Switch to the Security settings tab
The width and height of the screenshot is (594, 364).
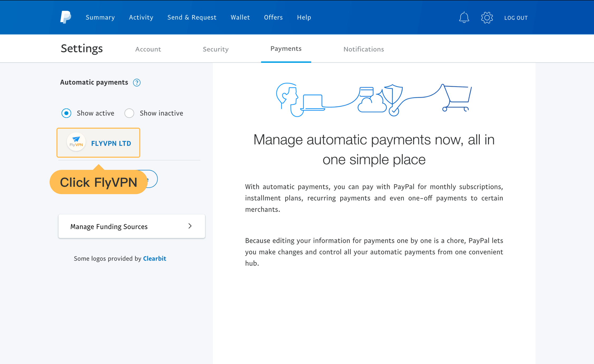215,49
